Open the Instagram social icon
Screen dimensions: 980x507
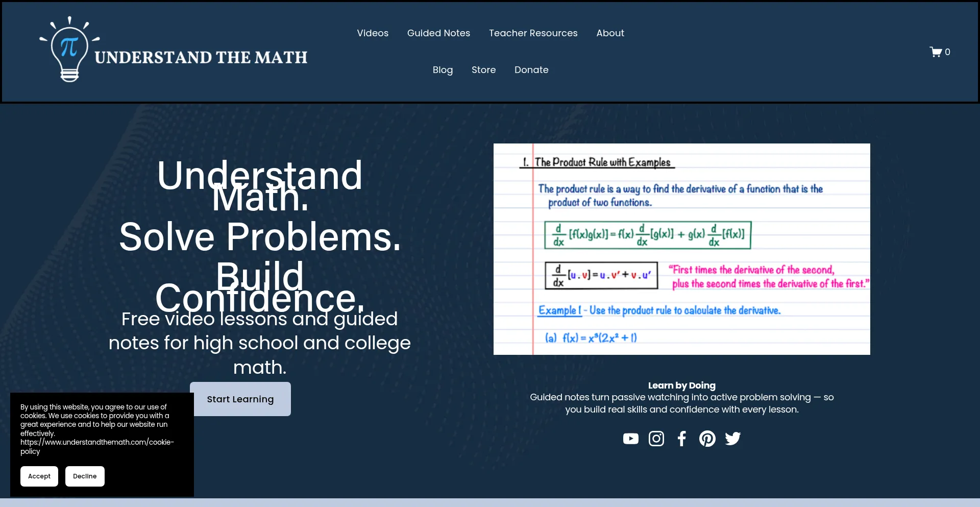click(x=656, y=439)
